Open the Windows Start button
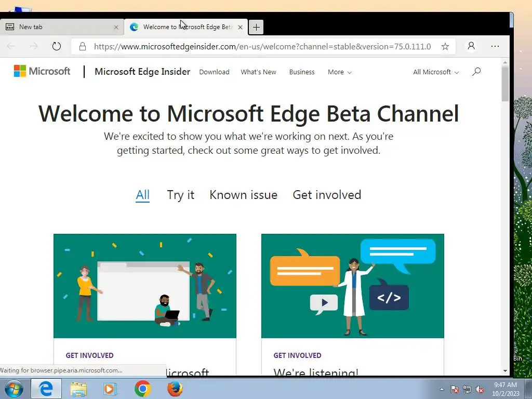This screenshot has height=399, width=532. pos(14,389)
